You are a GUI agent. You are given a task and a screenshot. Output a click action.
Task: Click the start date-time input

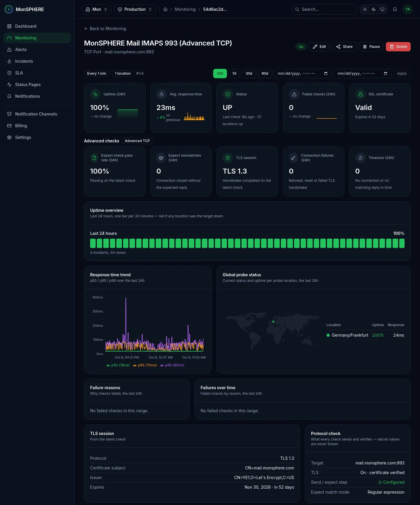tap(302, 74)
